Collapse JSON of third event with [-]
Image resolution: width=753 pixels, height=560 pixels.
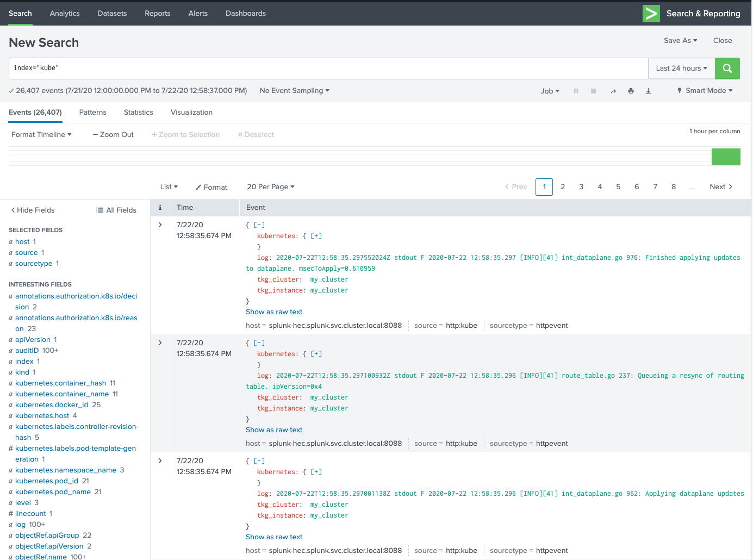coord(259,461)
